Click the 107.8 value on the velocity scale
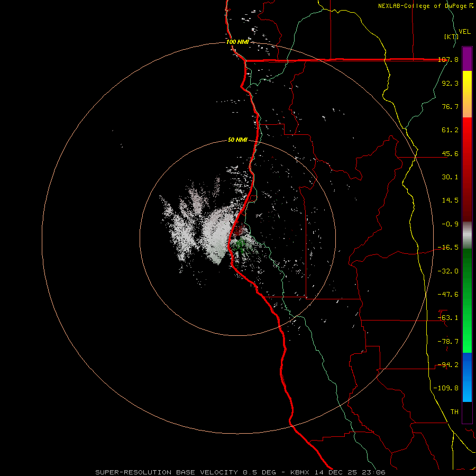The image size is (476, 476). (448, 59)
